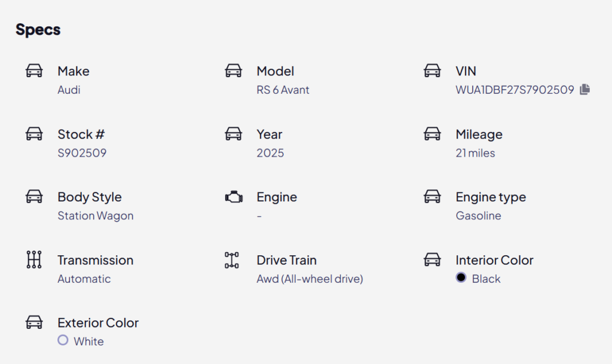Click the car icon beside Stock #
Screen dimensions: 612x364
34,134
